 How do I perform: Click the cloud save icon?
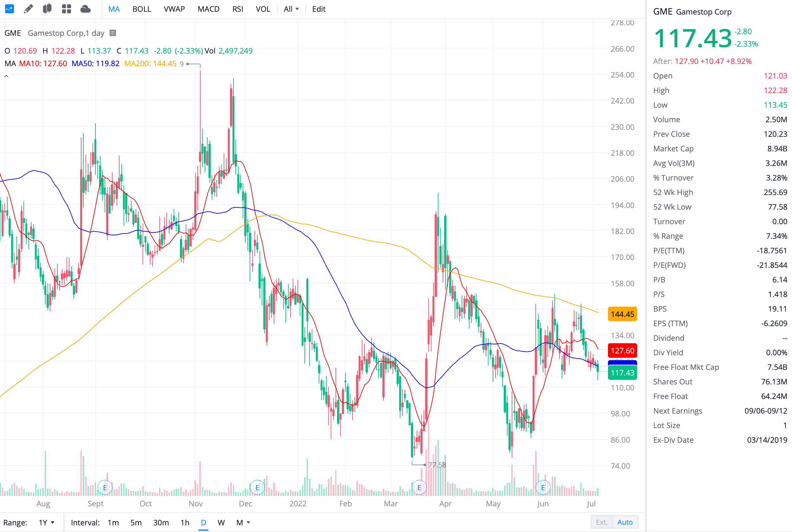point(85,9)
